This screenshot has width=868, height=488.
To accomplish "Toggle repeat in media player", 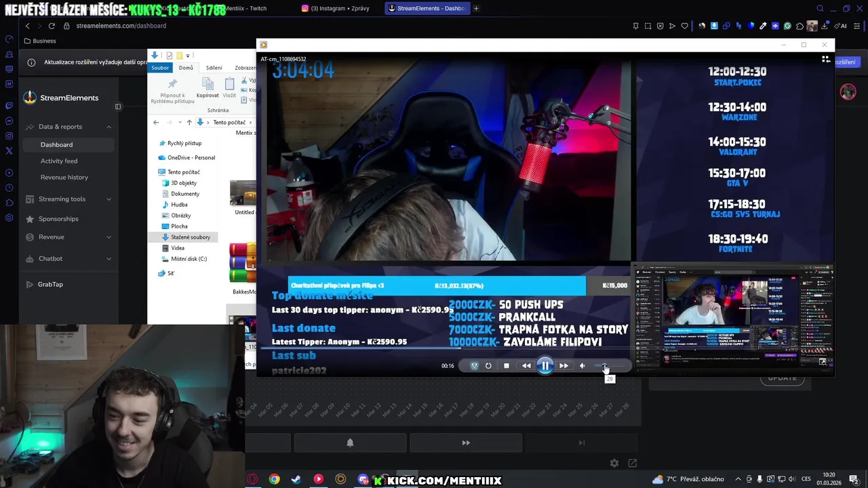I will point(488,366).
